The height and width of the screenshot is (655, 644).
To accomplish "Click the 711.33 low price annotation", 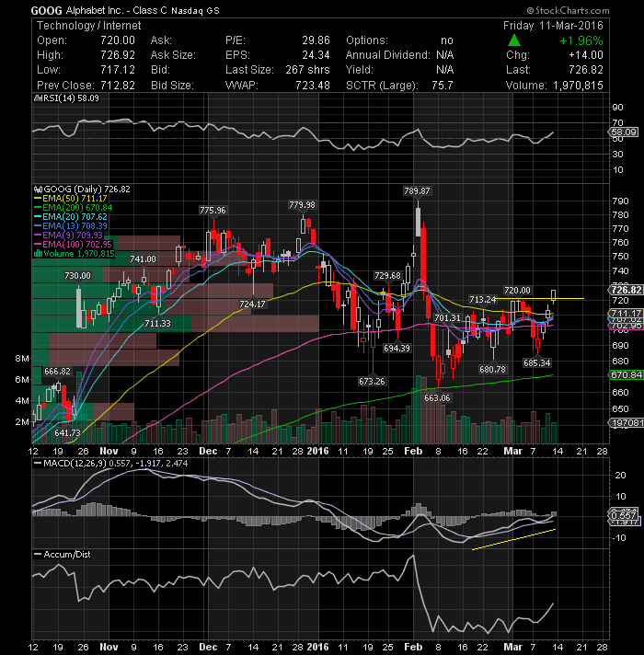I will click(x=157, y=323).
